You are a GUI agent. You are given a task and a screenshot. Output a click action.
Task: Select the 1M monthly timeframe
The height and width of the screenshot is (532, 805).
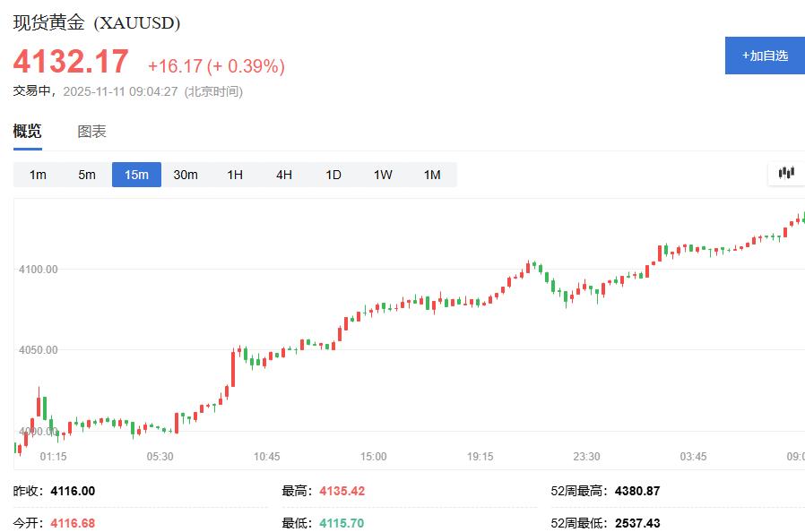tap(431, 175)
